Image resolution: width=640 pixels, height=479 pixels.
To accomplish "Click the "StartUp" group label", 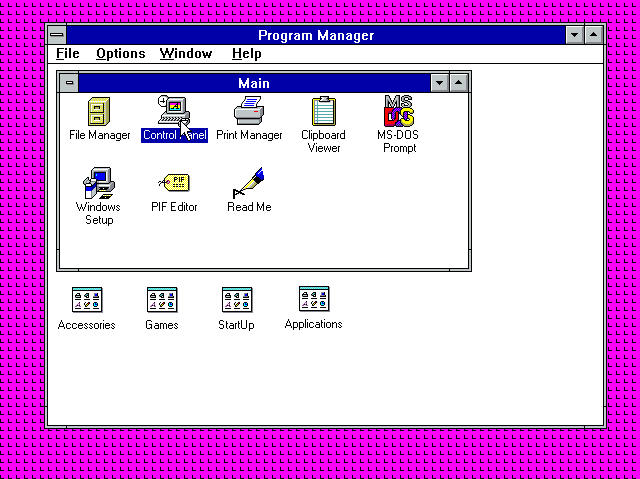I will pyautogui.click(x=236, y=325).
